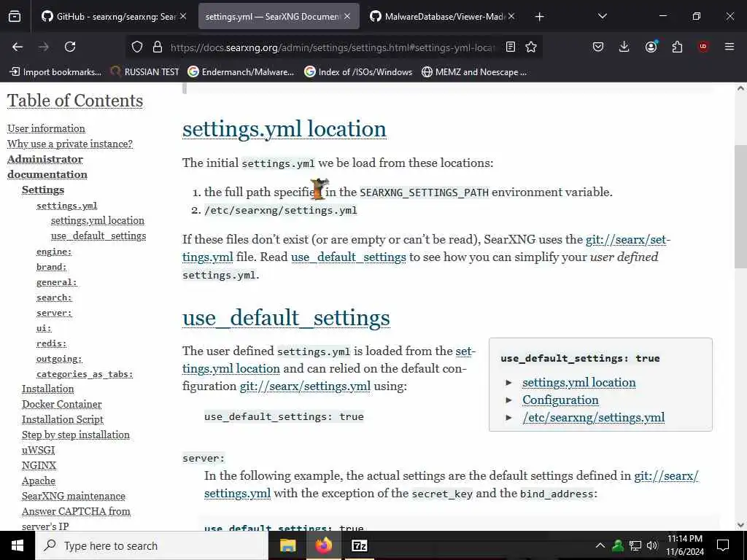The height and width of the screenshot is (560, 747).
Task: Open search: in the table of contents
Action: 54,297
